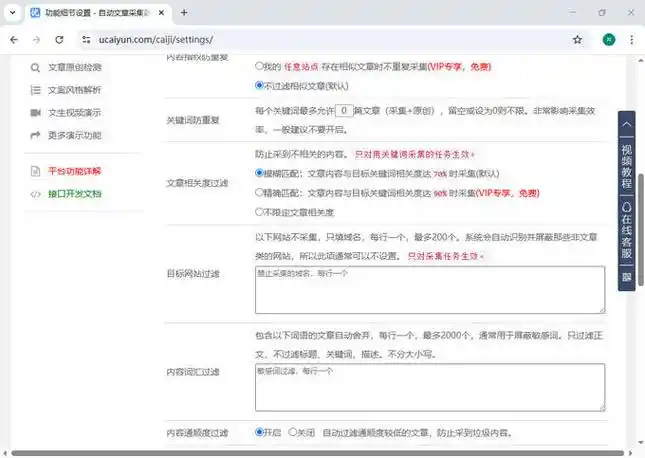This screenshot has width=645, height=458.
Task: Click the 目标网站过滤 textarea resize handle
Action: tap(602, 311)
